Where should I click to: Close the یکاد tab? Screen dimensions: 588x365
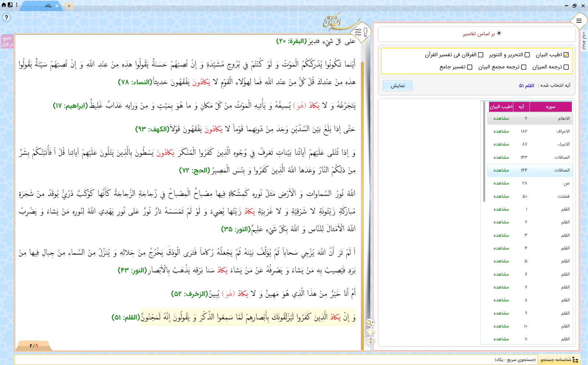[57, 6]
